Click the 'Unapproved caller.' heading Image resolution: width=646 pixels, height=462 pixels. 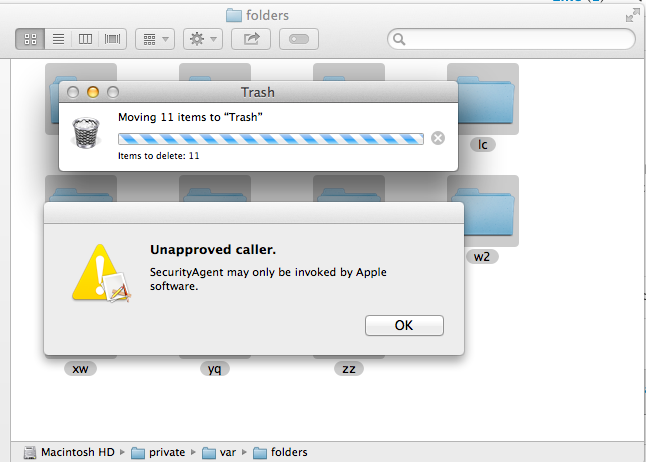pos(213,250)
